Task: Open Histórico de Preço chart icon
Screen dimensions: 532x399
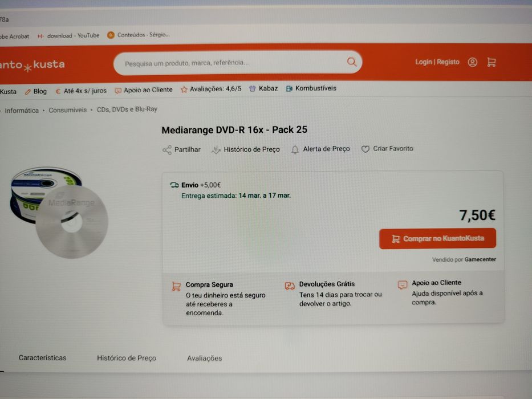Action: 216,149
